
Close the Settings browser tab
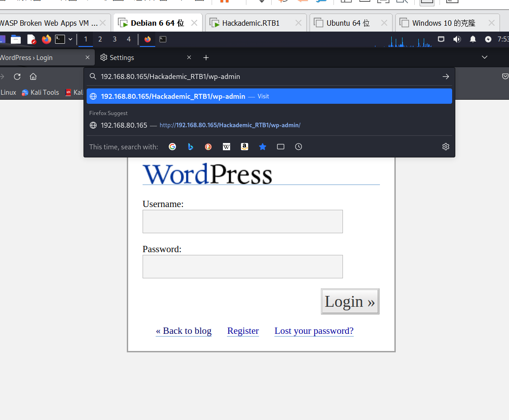coord(189,57)
